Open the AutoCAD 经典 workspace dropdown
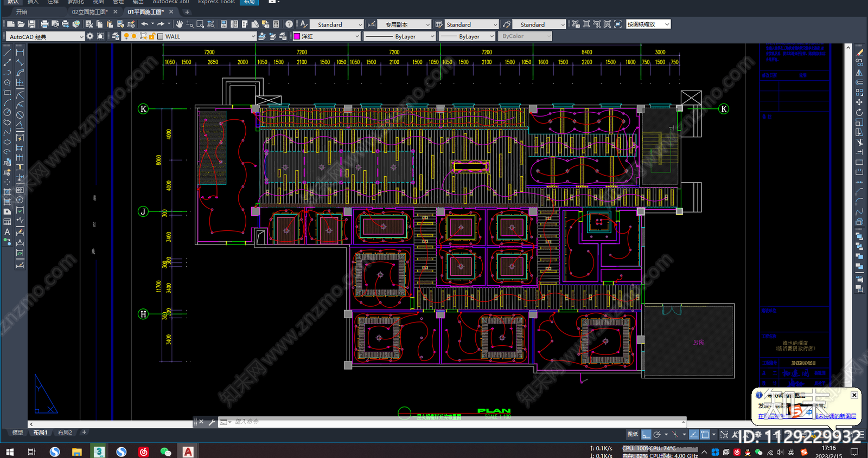This screenshot has height=458, width=868. coord(46,36)
